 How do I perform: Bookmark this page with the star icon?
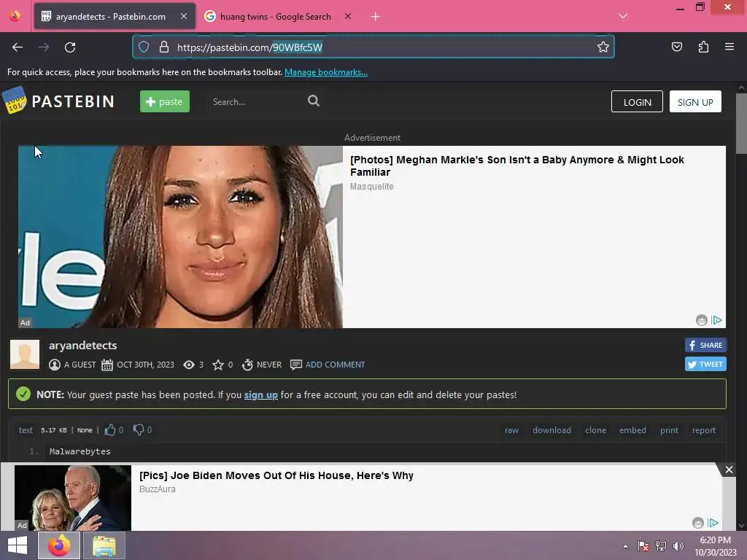(x=603, y=47)
